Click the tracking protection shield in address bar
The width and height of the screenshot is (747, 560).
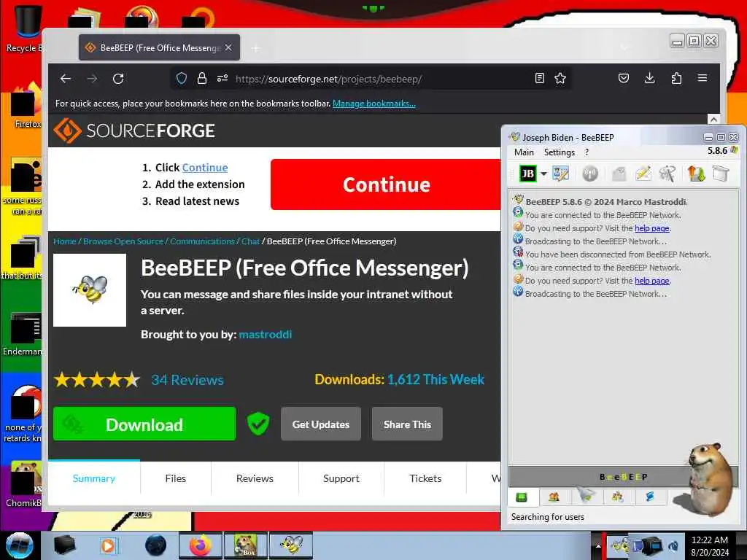click(182, 79)
